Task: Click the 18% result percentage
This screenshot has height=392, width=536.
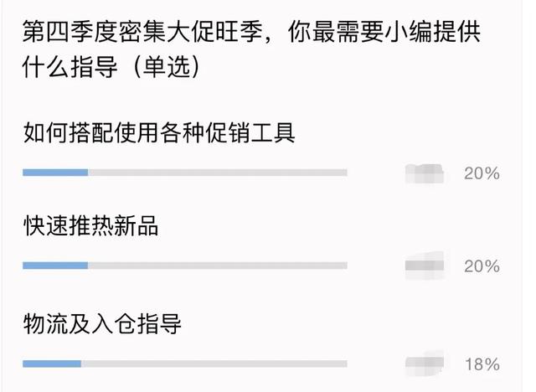Action: tap(482, 364)
